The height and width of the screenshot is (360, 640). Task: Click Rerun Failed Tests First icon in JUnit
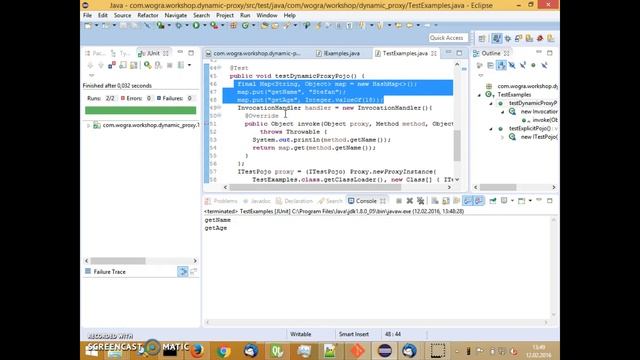(x=158, y=65)
